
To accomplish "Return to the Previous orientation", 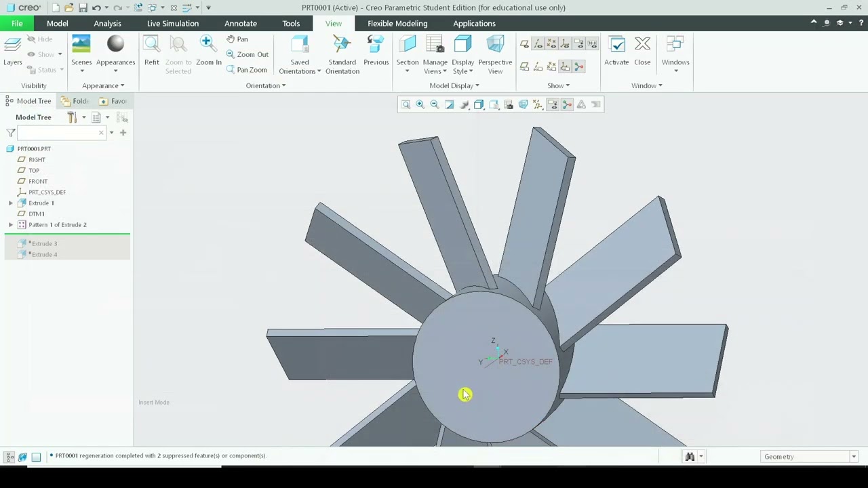I will tap(376, 52).
